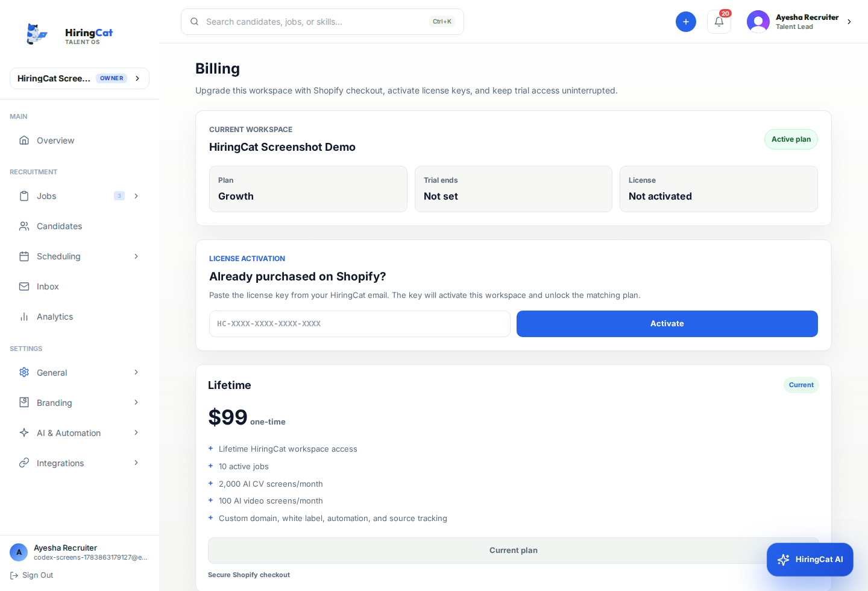Screen dimensions: 868x591
Task: Click the Current plan button
Action: (x=514, y=551)
